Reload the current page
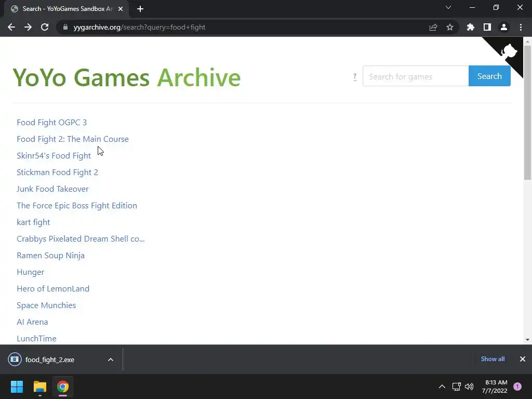The height and width of the screenshot is (399, 532). click(45, 27)
